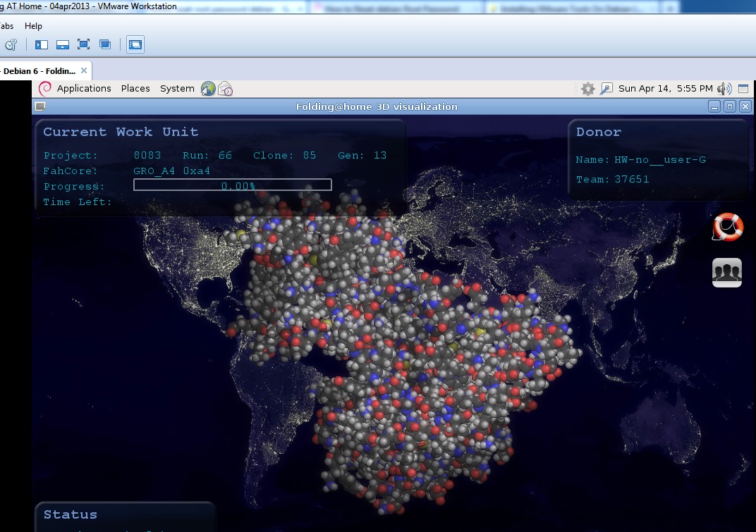Open the VMware Tabs menu

tap(6, 26)
